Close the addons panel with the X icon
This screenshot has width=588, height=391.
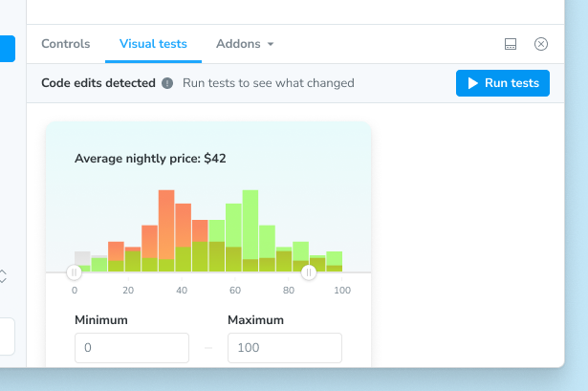click(541, 44)
